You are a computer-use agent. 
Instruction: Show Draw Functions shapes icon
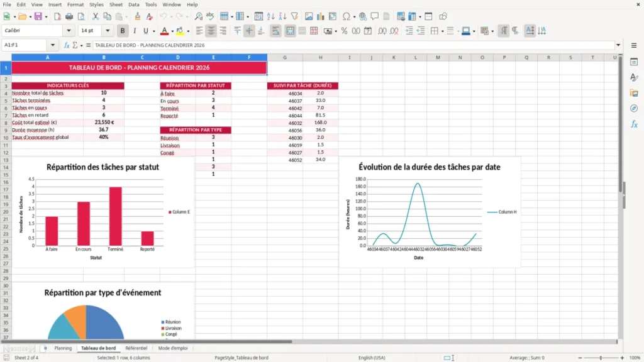tap(443, 16)
